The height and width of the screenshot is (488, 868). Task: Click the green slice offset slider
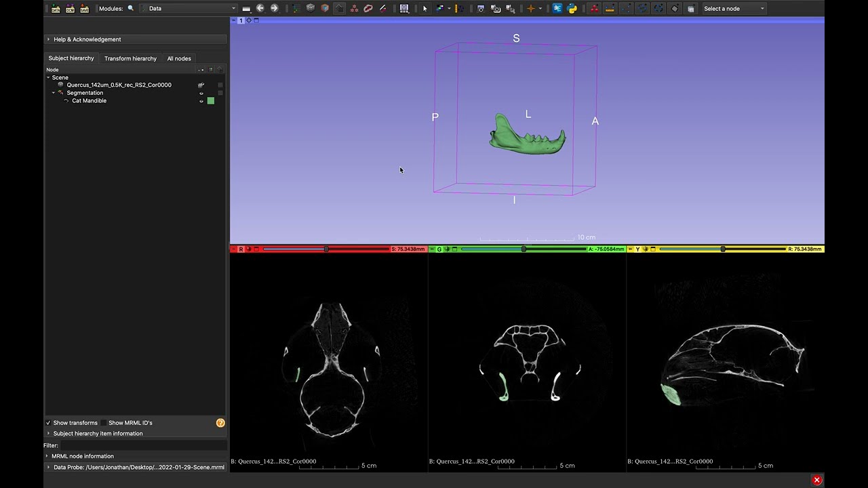tap(524, 249)
